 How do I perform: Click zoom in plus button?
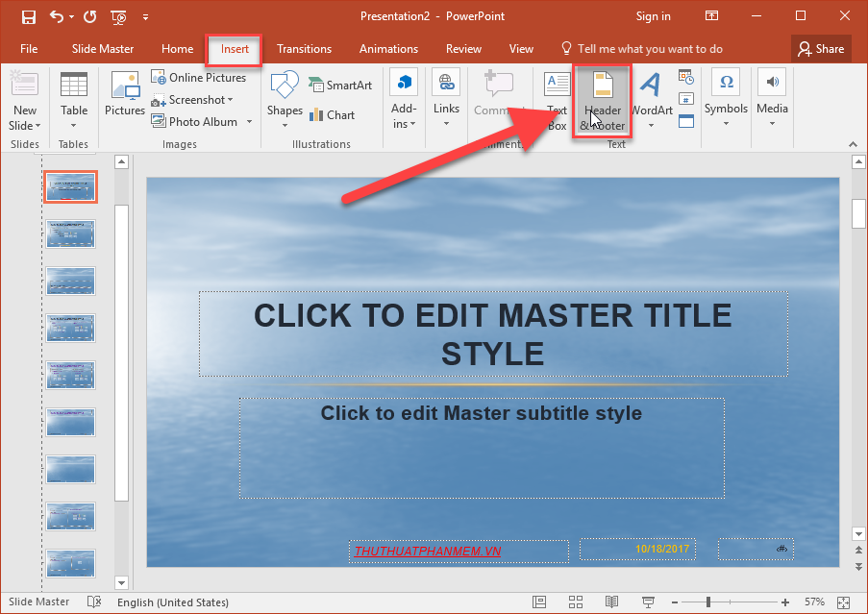pyautogui.click(x=785, y=602)
